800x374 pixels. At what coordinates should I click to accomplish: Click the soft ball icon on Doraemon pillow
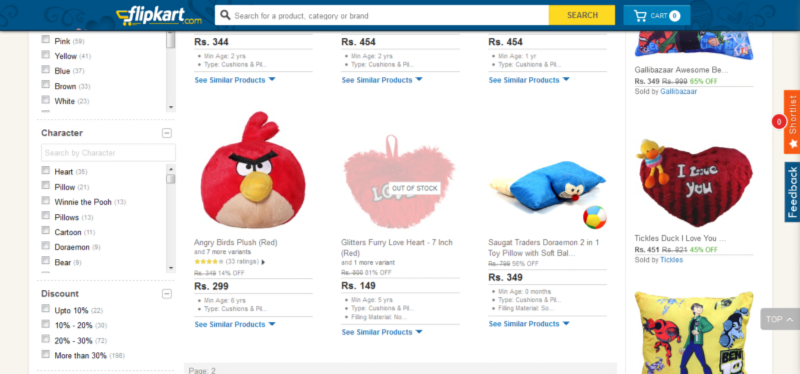[595, 218]
